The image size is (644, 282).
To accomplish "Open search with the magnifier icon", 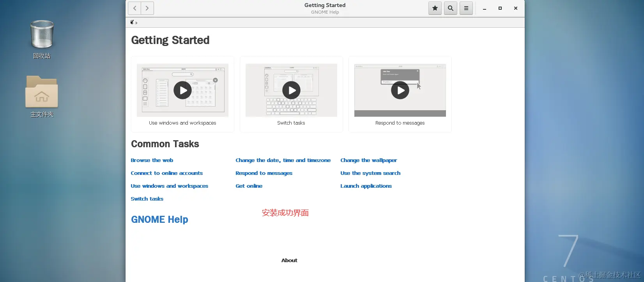I will 451,8.
